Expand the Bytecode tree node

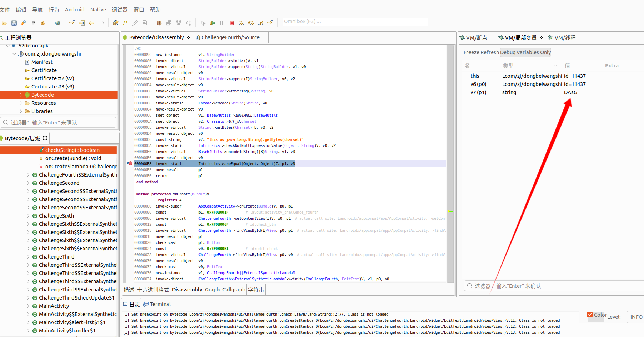coord(21,95)
